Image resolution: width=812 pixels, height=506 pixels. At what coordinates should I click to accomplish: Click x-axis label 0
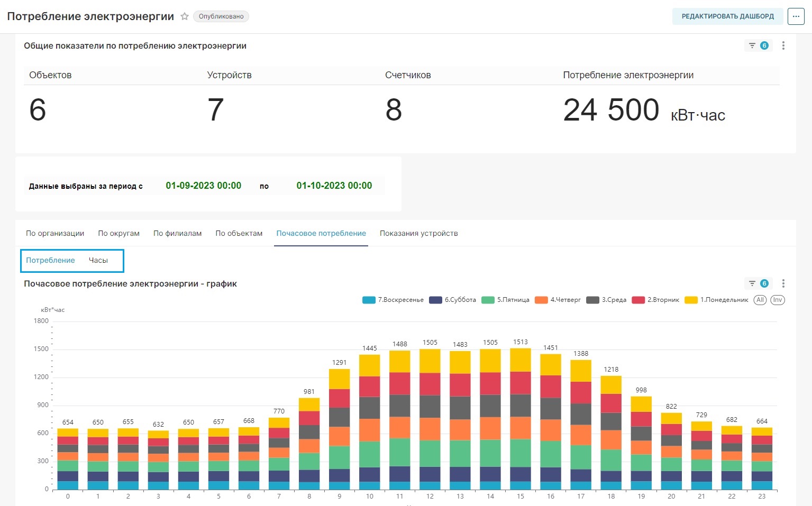click(68, 496)
